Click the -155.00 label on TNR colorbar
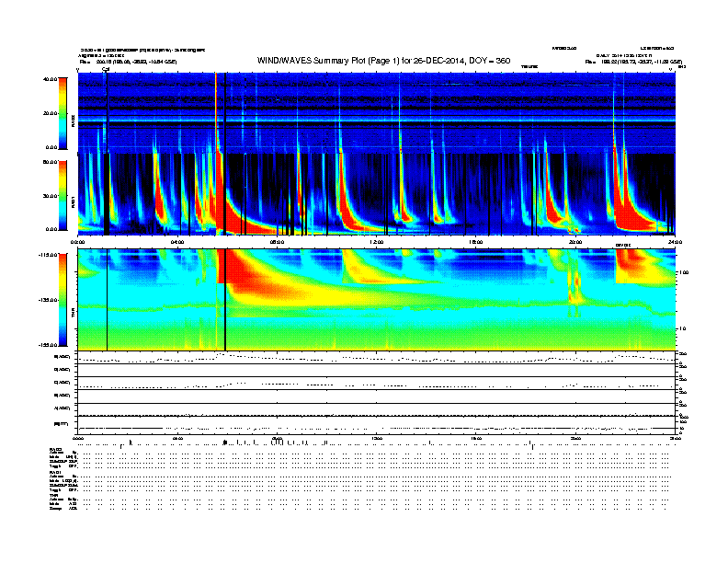This screenshot has height=563, width=728. pos(49,345)
